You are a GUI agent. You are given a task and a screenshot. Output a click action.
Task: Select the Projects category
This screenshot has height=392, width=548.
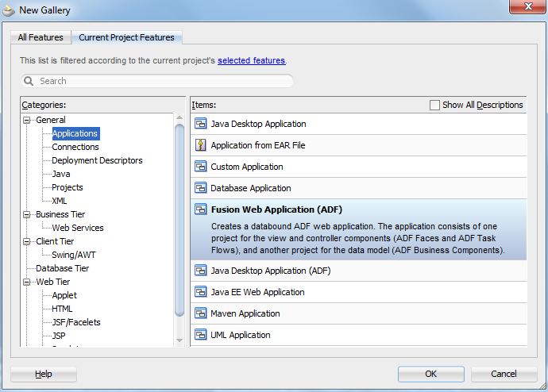point(67,187)
